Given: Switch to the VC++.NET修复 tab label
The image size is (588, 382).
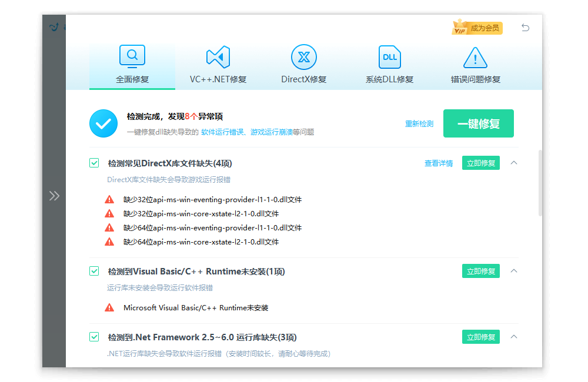Looking at the screenshot, I should point(218,79).
